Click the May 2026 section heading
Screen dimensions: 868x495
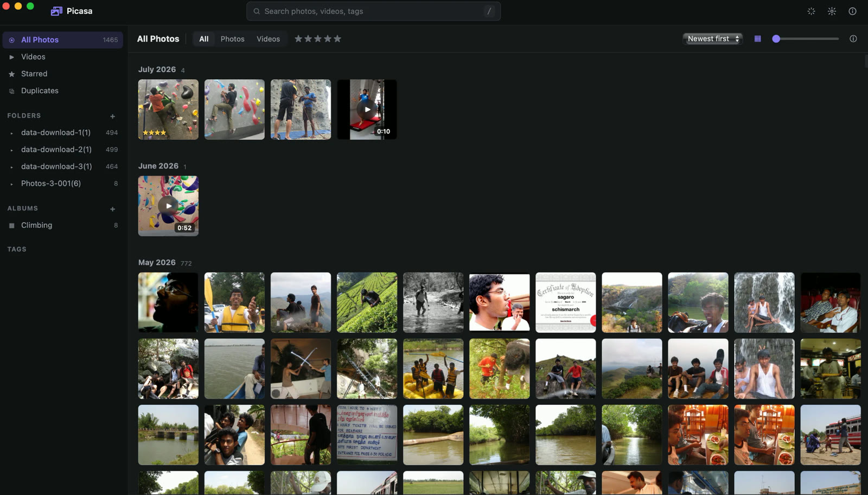click(x=157, y=263)
